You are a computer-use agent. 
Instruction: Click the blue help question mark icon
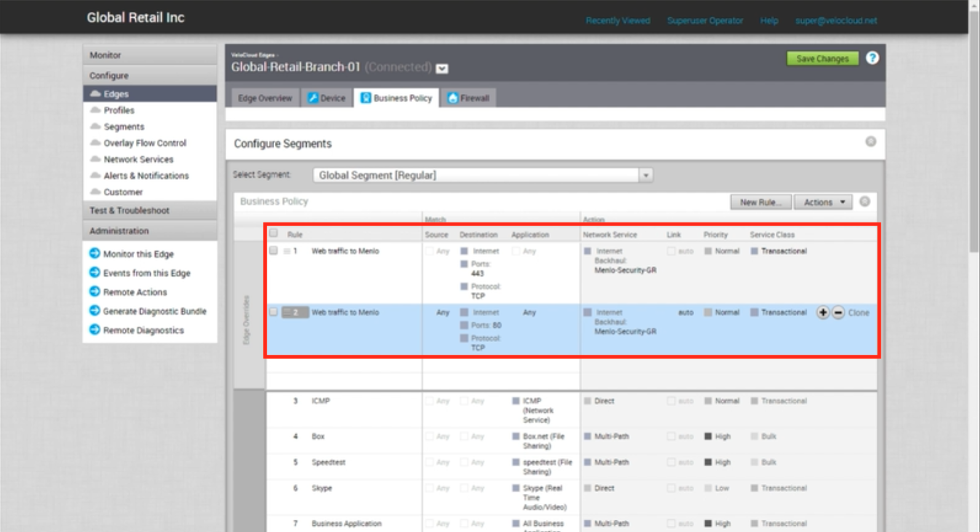point(872,58)
